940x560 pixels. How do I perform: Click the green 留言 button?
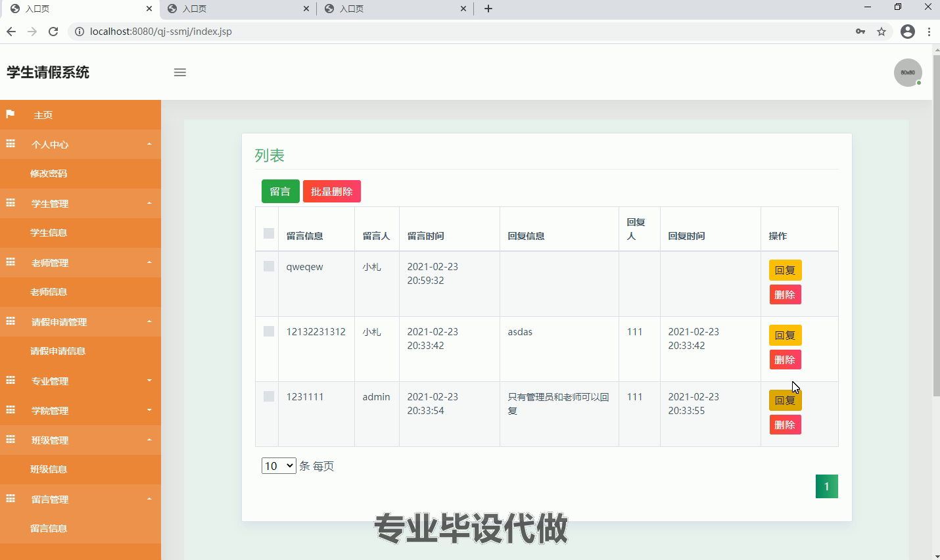[x=281, y=191]
